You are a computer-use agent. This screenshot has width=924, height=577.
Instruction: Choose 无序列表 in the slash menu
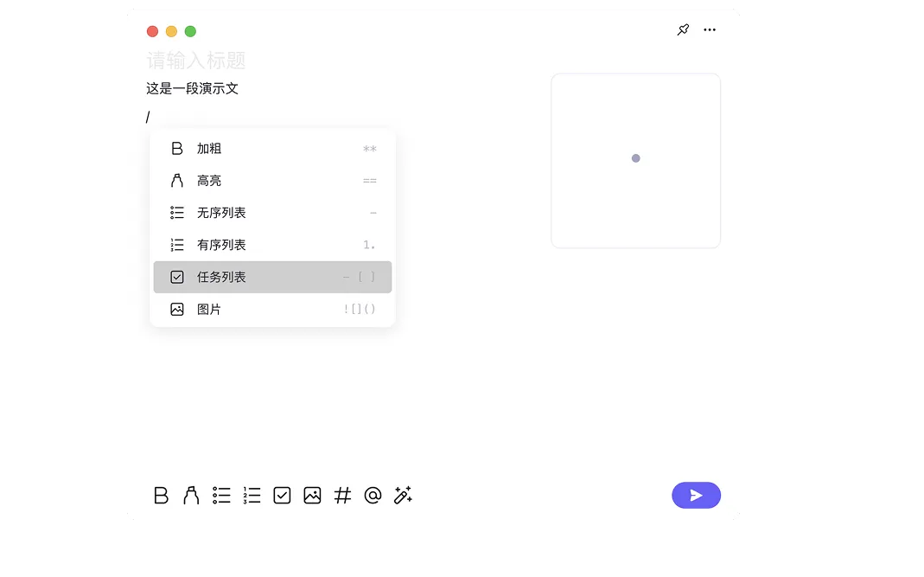pyautogui.click(x=273, y=213)
